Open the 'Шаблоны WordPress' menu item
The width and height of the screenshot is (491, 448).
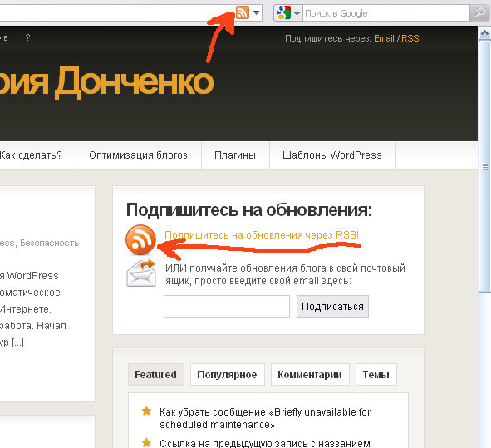[332, 155]
